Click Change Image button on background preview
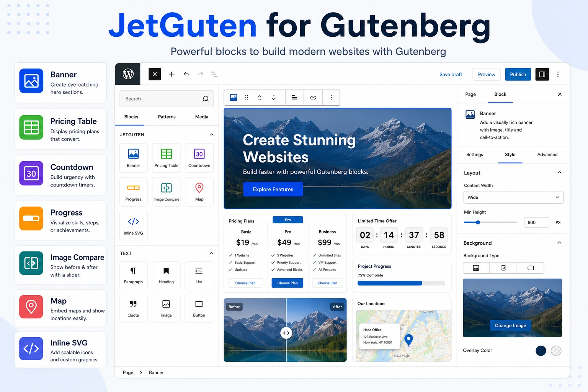Screen dimensions: 588x392 [510, 325]
